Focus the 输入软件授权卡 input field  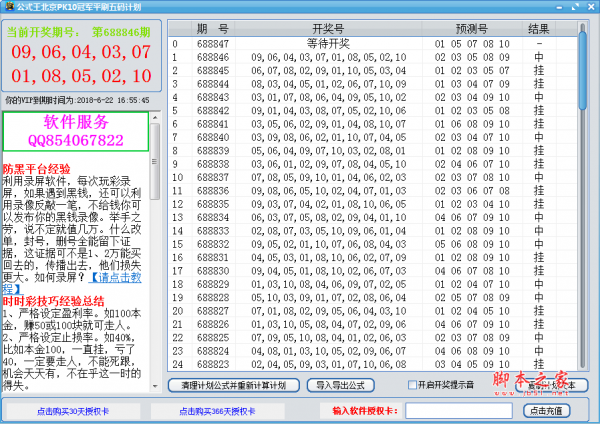pyautogui.click(x=459, y=411)
